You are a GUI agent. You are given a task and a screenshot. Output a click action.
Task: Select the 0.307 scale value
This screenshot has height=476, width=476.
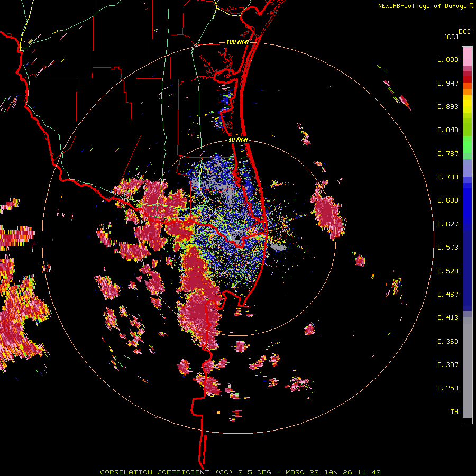tap(448, 365)
